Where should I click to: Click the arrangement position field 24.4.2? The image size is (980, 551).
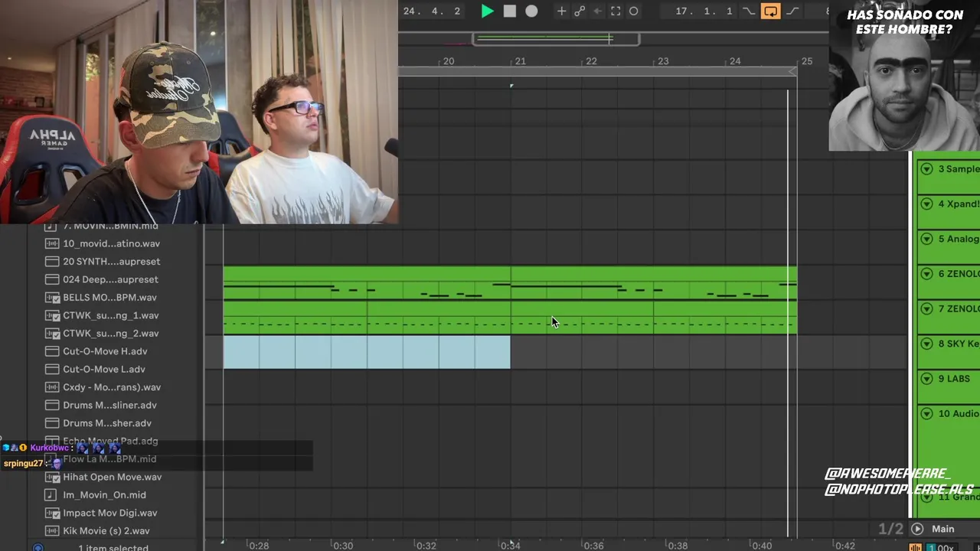432,11
